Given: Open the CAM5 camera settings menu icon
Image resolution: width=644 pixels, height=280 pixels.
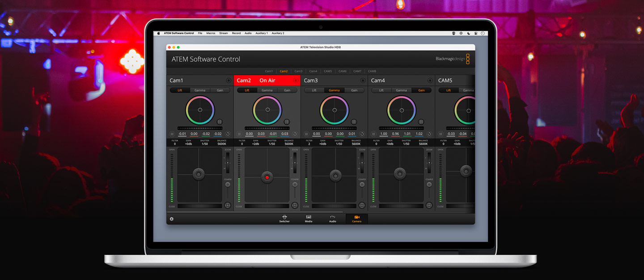Looking at the screenshot, I should [440, 134].
